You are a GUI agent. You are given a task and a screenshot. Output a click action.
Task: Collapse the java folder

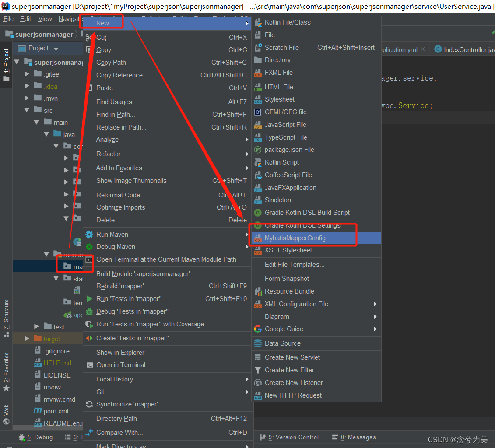click(46, 134)
